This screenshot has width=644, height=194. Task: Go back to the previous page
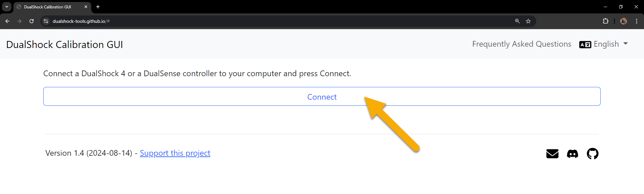pyautogui.click(x=7, y=21)
